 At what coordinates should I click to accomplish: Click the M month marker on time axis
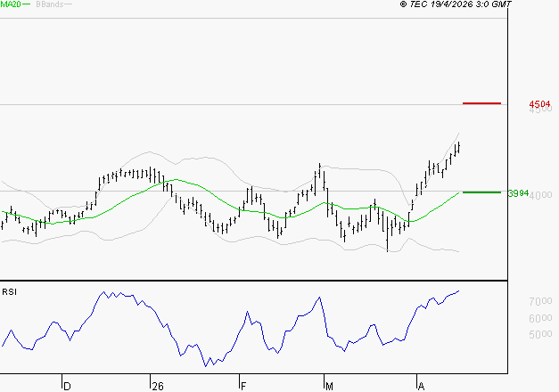pos(329,386)
